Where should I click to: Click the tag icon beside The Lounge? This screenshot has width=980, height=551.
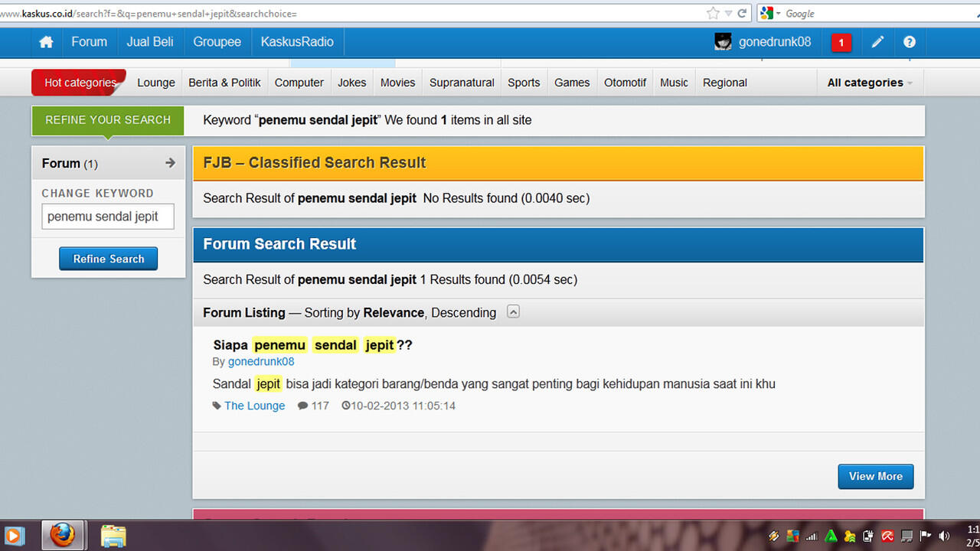(217, 406)
